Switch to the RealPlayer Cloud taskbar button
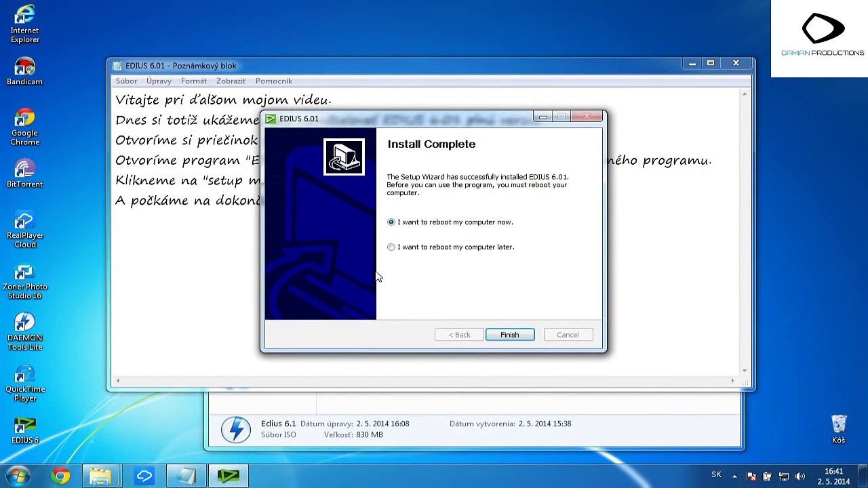The width and height of the screenshot is (868, 488). 144,476
